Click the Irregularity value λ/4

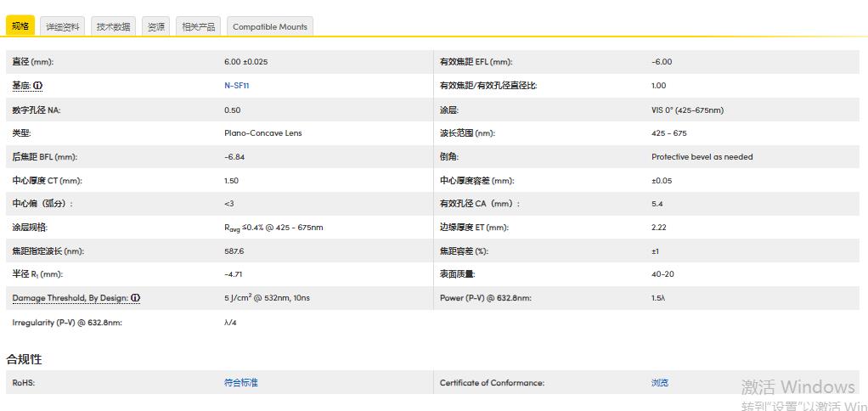[230, 323]
